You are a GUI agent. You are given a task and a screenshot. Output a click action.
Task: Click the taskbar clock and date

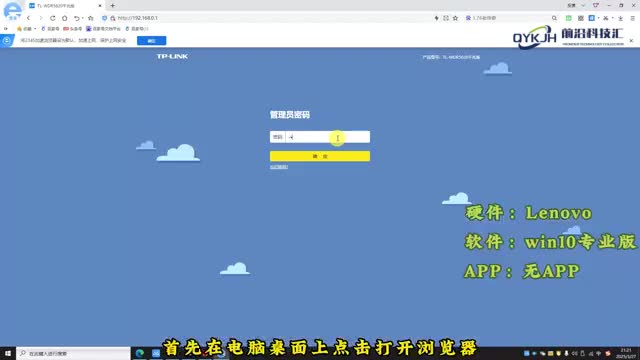625,353
